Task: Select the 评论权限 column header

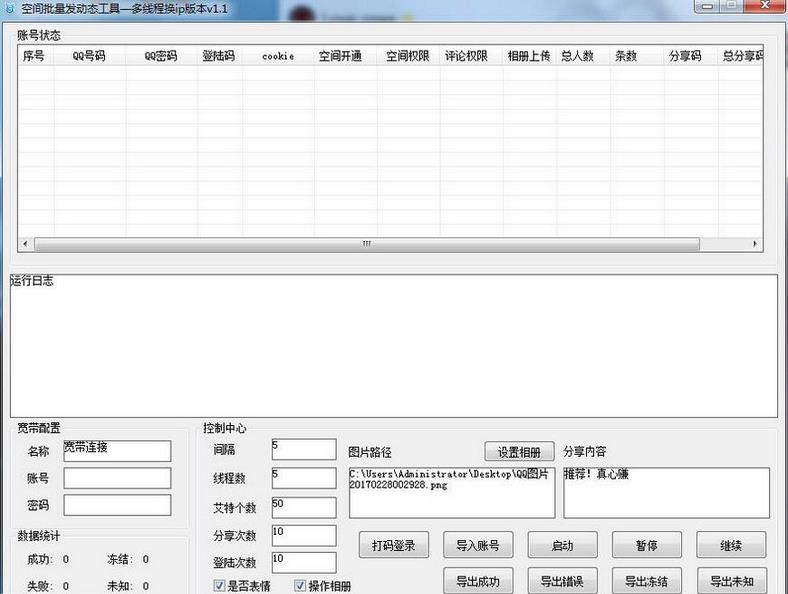Action: click(x=471, y=56)
